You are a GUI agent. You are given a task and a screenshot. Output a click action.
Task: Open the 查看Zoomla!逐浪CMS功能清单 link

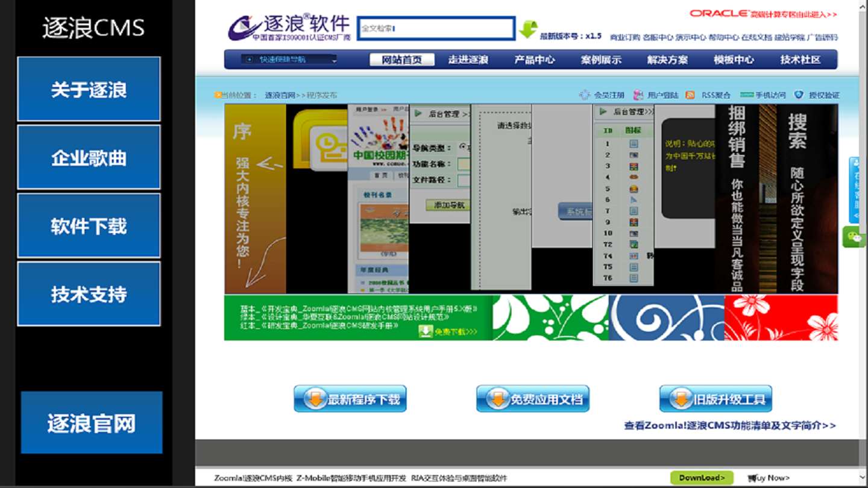point(730,425)
